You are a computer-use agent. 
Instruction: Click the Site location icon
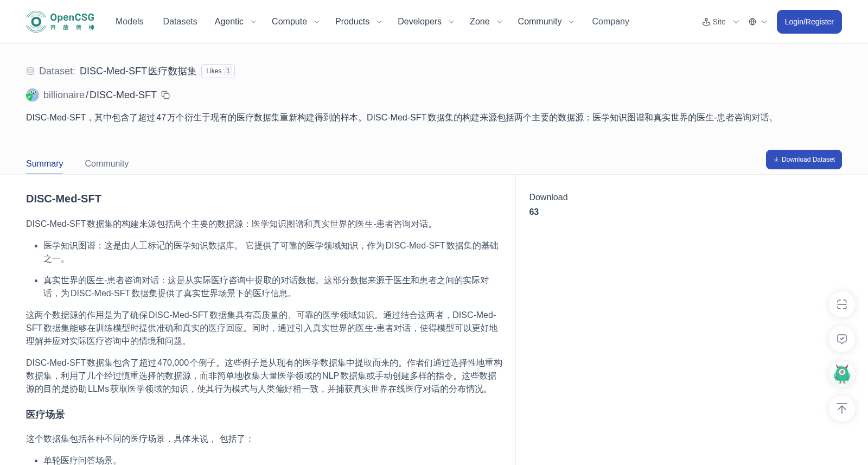pos(706,22)
